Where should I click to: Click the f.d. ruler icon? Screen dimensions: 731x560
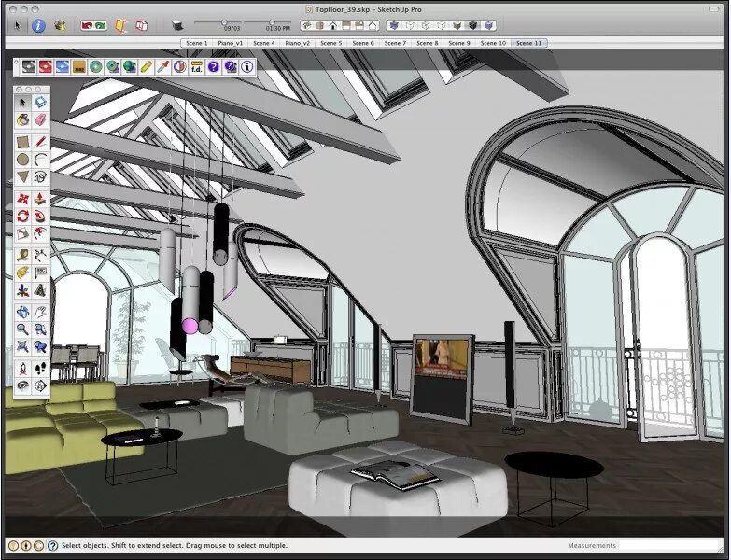click(196, 67)
